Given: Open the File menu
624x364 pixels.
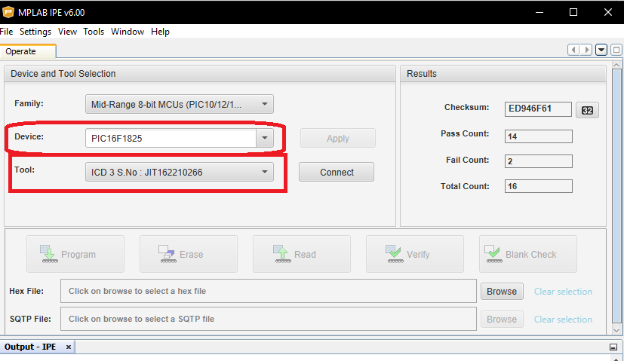Looking at the screenshot, I should coord(6,32).
